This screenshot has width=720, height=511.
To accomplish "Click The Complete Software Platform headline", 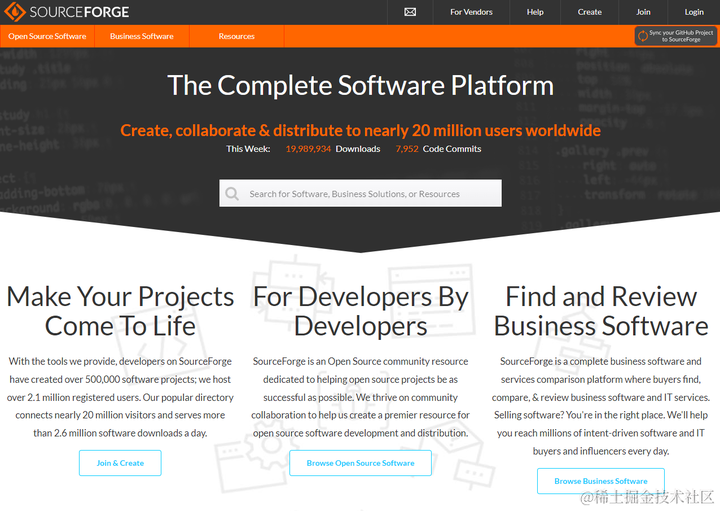I will click(x=360, y=85).
